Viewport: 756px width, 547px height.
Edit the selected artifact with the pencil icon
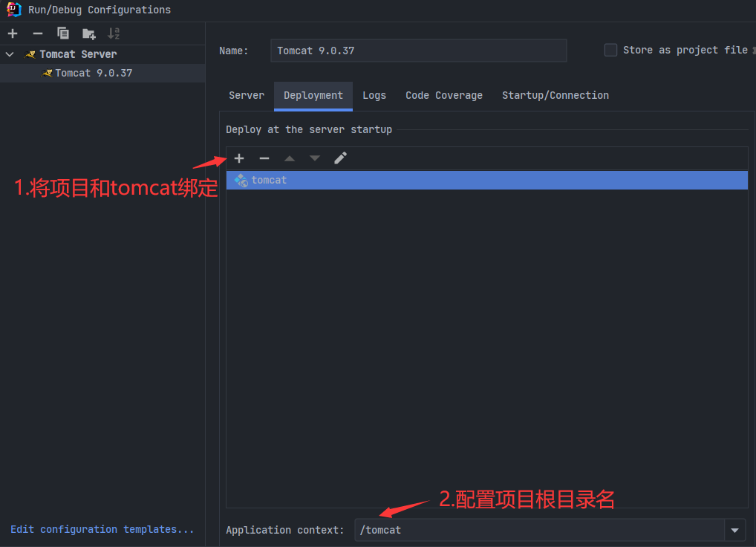click(x=340, y=158)
